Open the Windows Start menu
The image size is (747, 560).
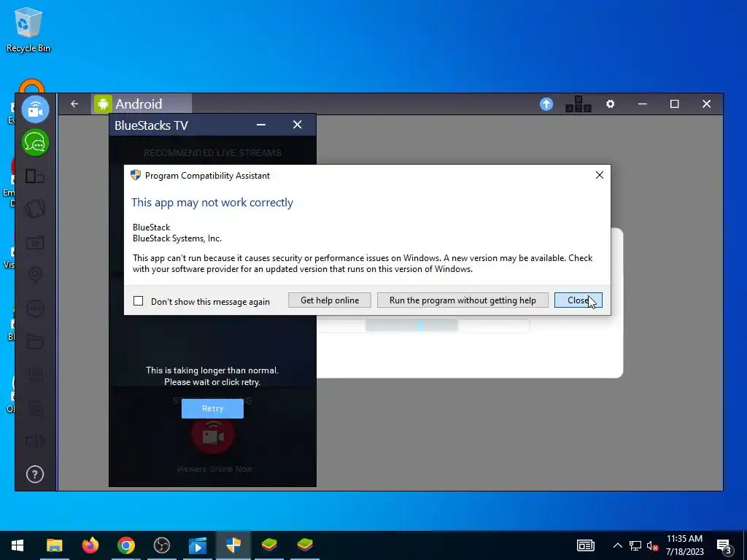[x=18, y=545]
